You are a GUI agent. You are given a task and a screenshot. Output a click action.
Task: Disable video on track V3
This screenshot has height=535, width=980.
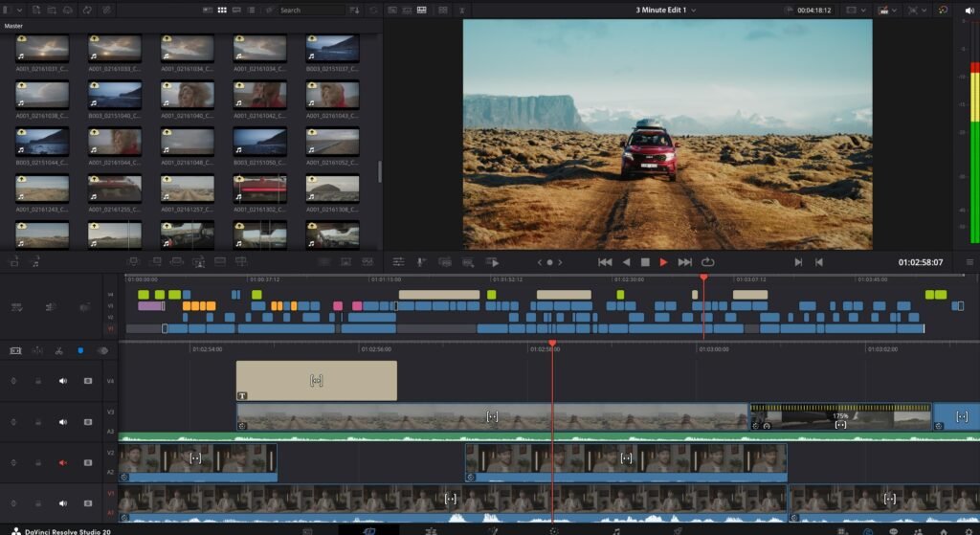tap(88, 422)
